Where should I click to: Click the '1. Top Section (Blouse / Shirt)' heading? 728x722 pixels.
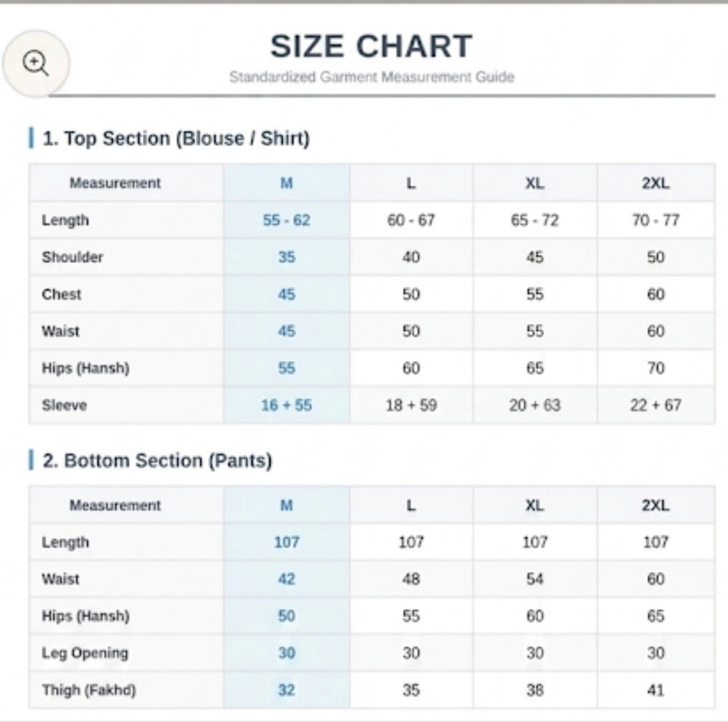[176, 139]
